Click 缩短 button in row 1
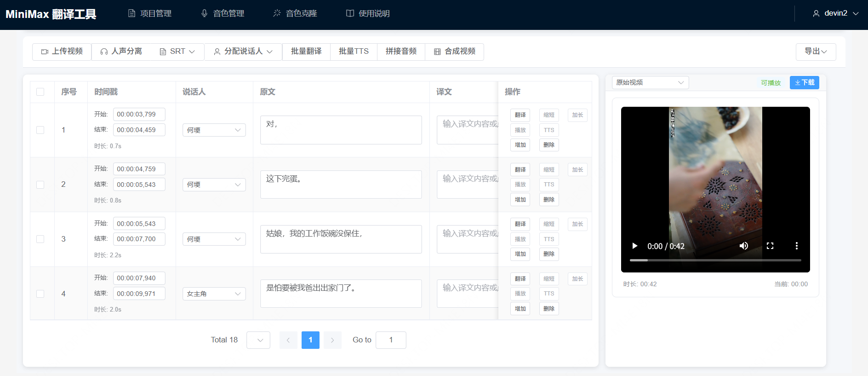Viewport: 868px width, 376px height. click(x=549, y=115)
